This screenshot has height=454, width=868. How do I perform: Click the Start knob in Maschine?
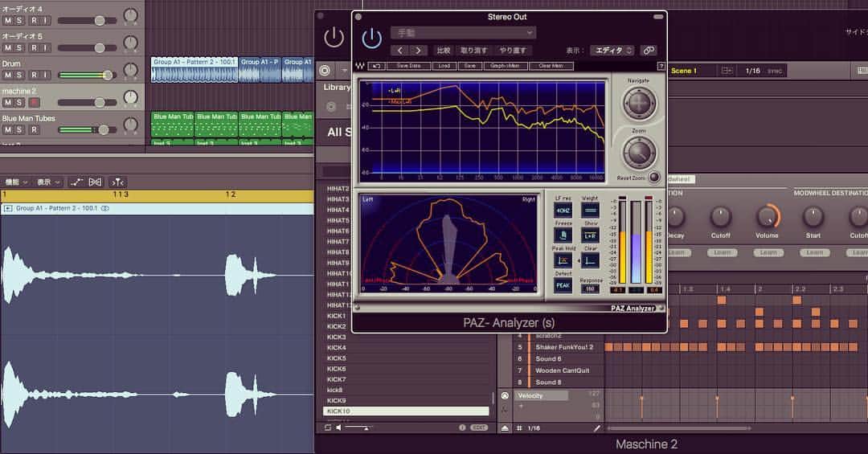[x=813, y=216]
